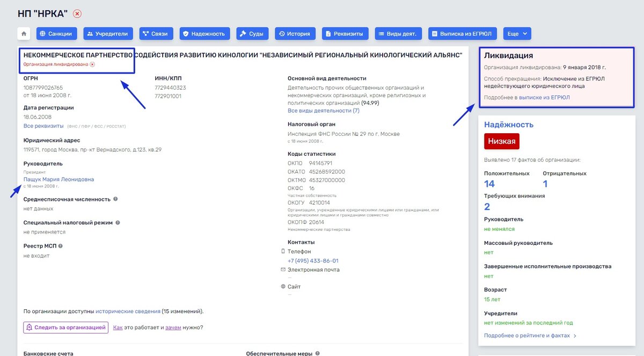Click KPP value 772901001
The height and width of the screenshot is (356, 644).
(x=169, y=96)
